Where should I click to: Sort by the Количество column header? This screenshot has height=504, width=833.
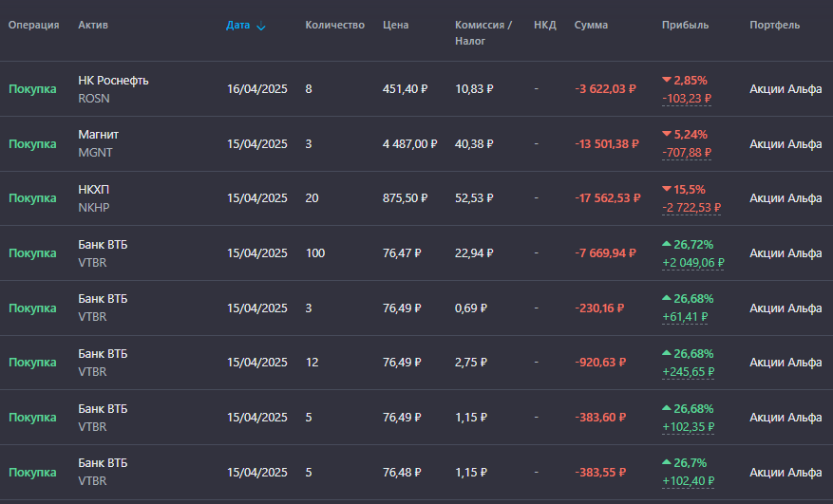334,25
